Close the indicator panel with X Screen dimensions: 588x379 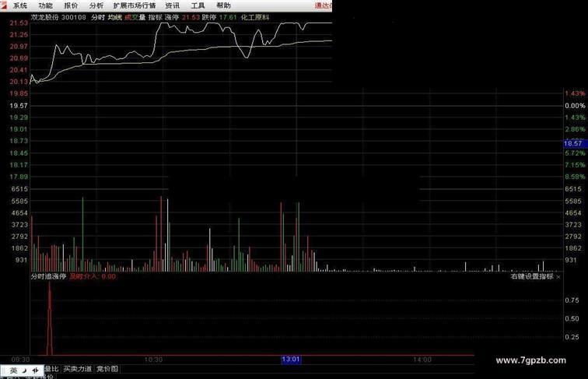(x=558, y=277)
